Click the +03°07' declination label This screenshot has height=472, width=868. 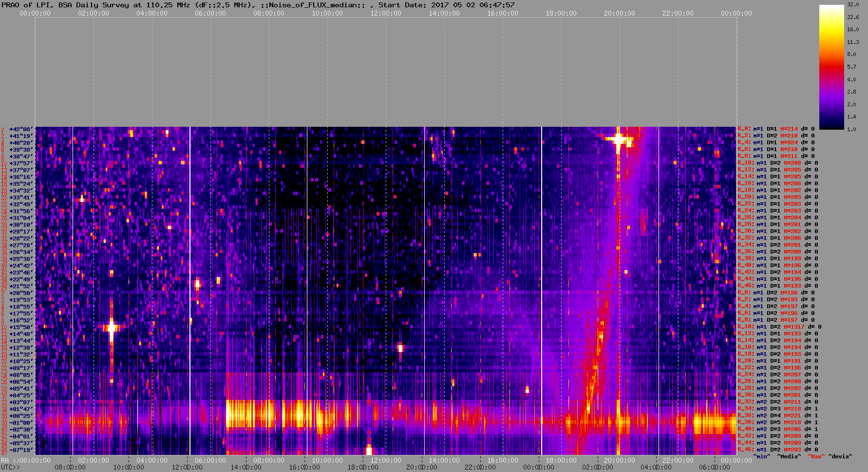(x=21, y=402)
